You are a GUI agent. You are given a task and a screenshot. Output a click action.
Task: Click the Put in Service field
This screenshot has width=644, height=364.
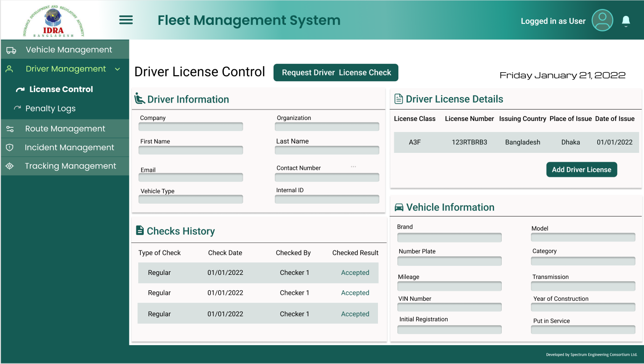point(583,329)
